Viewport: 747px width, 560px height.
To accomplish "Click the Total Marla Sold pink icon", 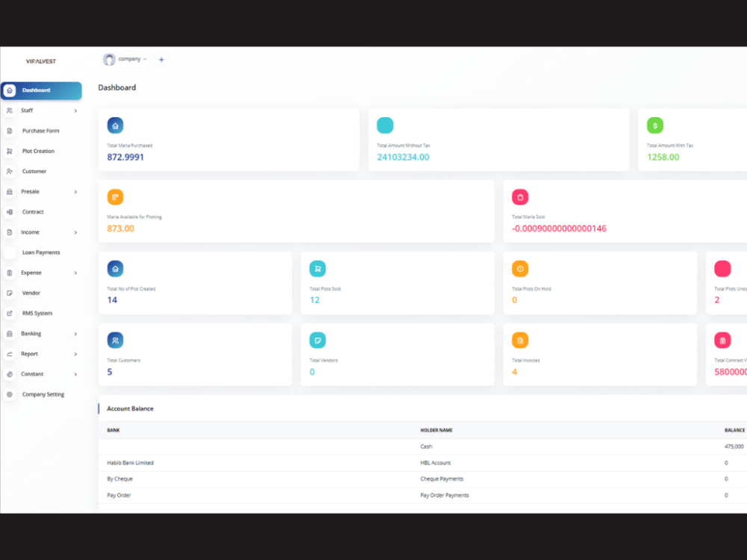I will coord(520,197).
